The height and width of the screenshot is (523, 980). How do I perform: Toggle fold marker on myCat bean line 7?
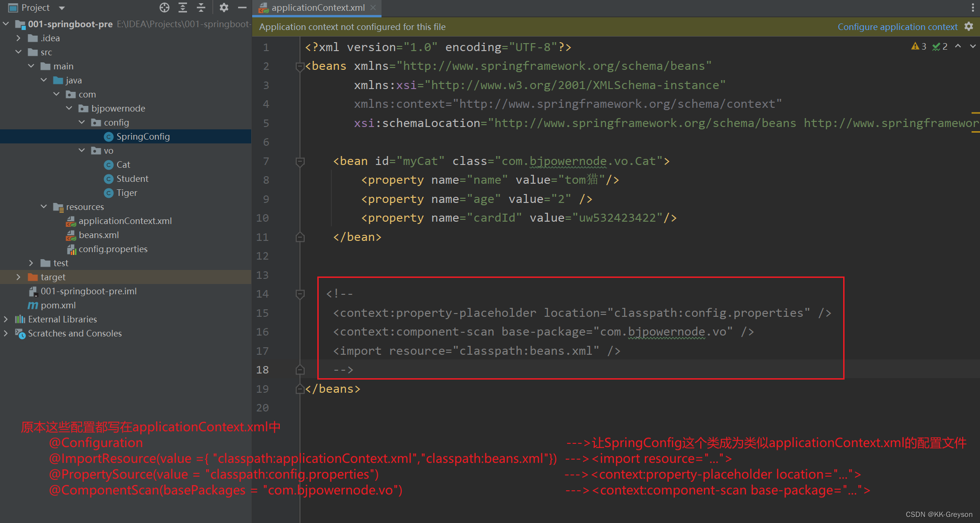click(300, 162)
